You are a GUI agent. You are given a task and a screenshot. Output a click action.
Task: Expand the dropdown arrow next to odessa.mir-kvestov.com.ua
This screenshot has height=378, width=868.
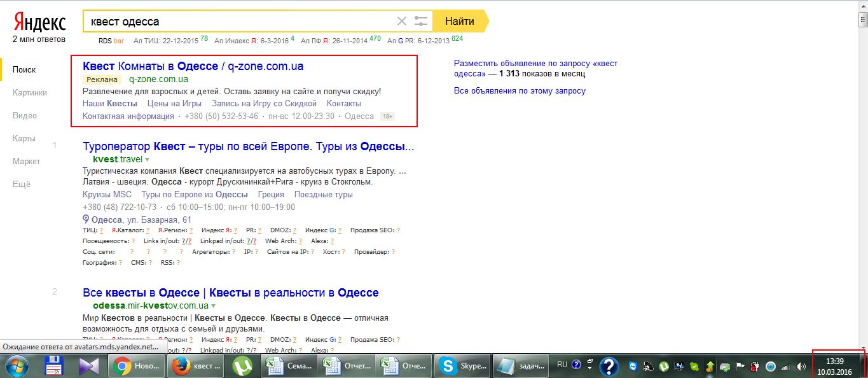click(213, 306)
